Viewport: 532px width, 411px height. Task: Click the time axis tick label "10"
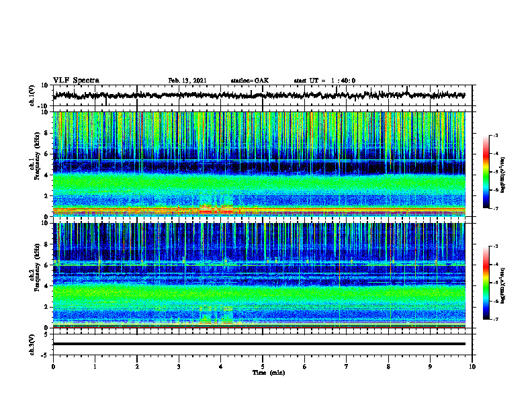pos(472,367)
